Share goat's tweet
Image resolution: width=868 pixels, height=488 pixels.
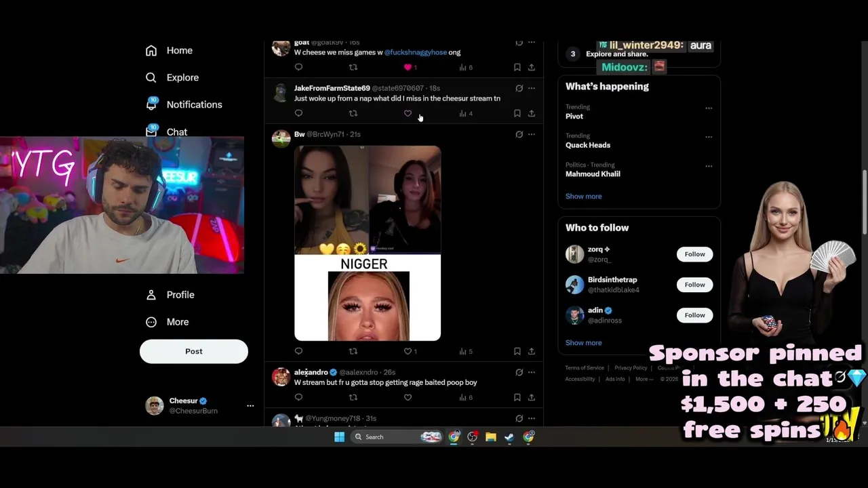coord(532,67)
